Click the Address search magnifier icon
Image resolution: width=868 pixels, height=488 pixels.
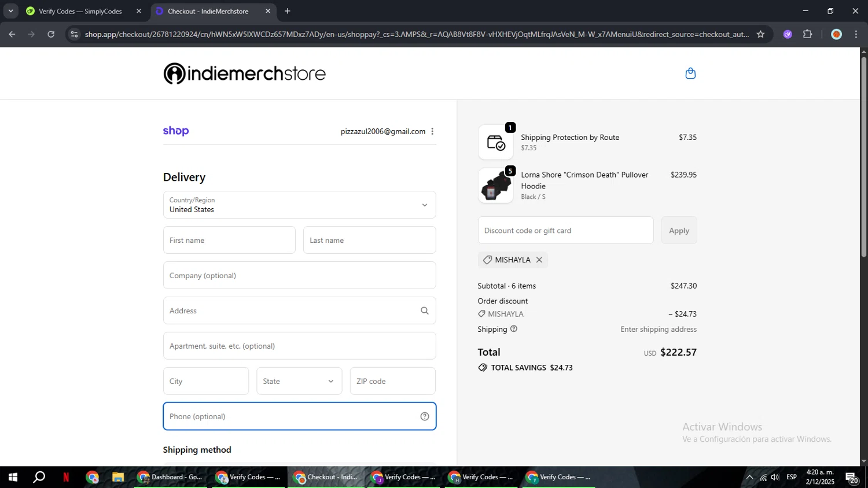425,310
